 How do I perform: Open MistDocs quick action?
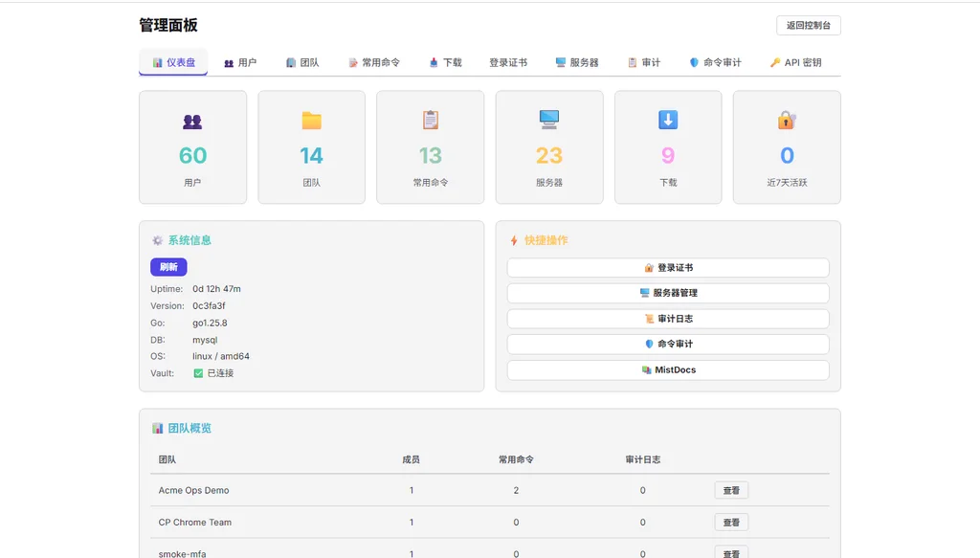click(x=668, y=369)
